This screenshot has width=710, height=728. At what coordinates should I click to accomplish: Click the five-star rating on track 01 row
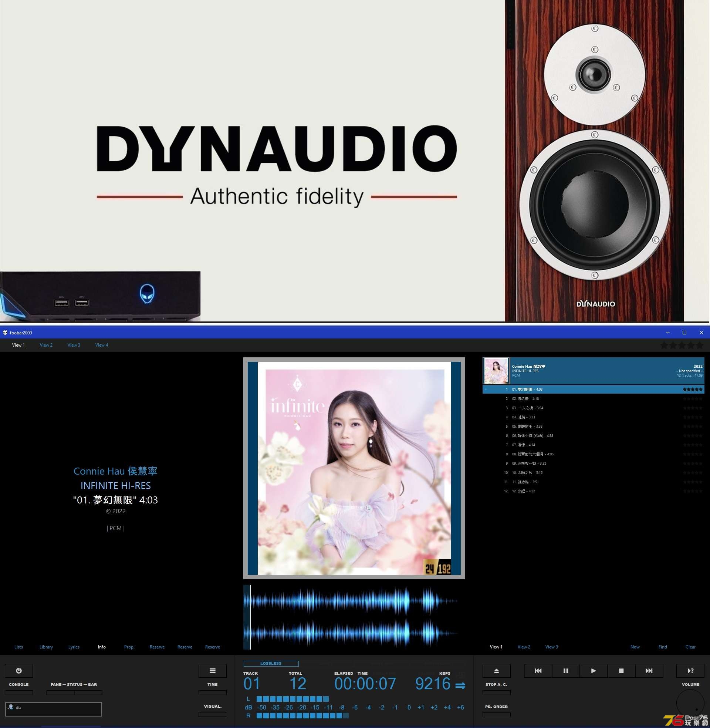tap(693, 390)
